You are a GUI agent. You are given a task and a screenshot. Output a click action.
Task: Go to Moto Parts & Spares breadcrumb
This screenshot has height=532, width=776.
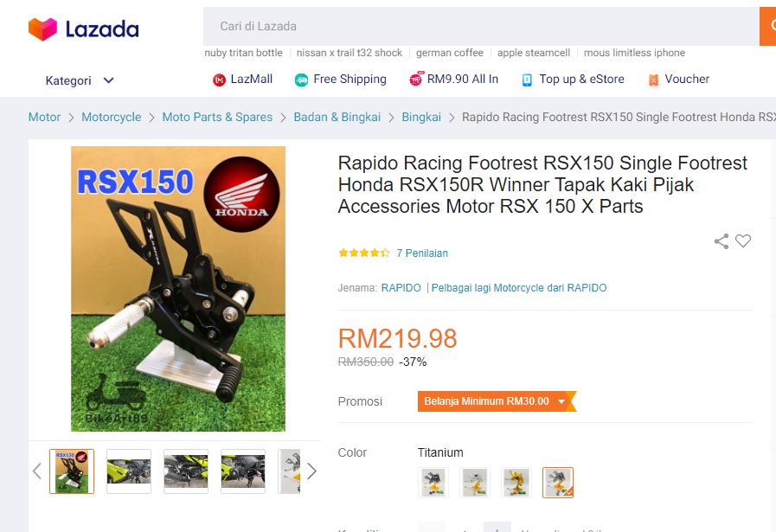217,118
